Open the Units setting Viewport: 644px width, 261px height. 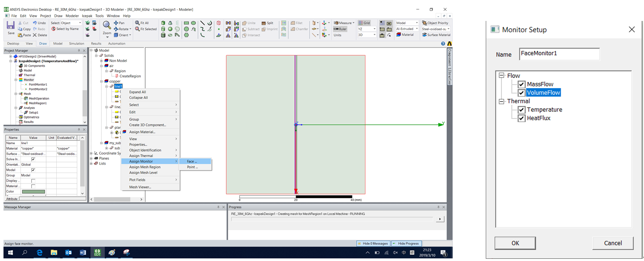337,35
